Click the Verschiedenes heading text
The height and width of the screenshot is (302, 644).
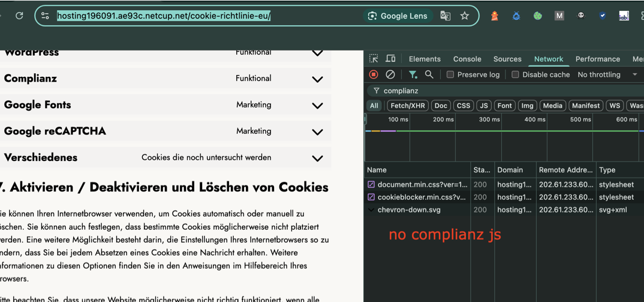[41, 157]
